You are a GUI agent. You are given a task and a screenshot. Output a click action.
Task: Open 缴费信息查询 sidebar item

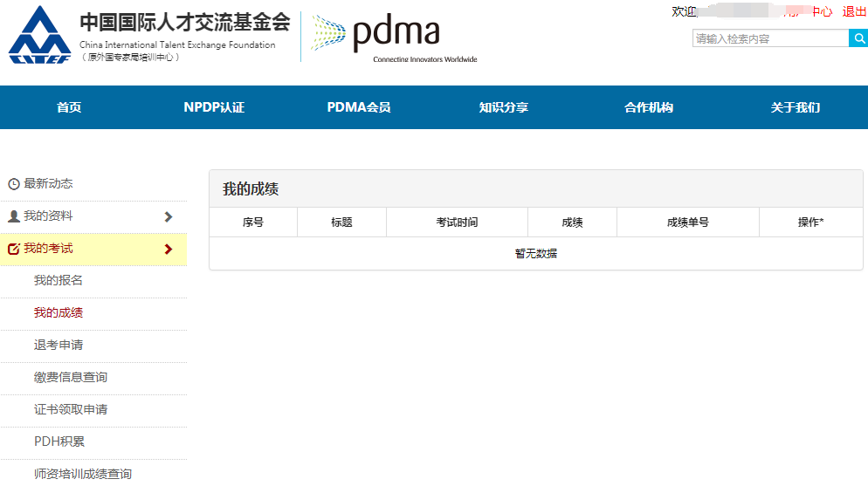tap(71, 378)
